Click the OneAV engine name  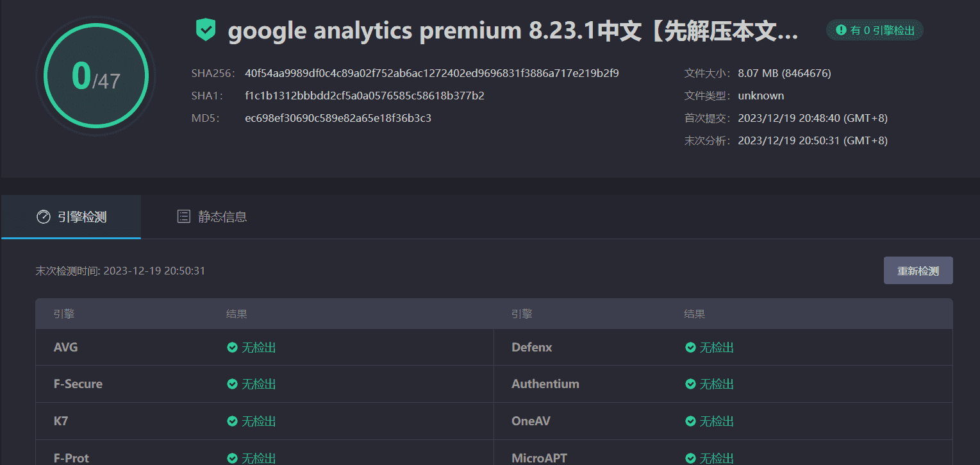(531, 421)
